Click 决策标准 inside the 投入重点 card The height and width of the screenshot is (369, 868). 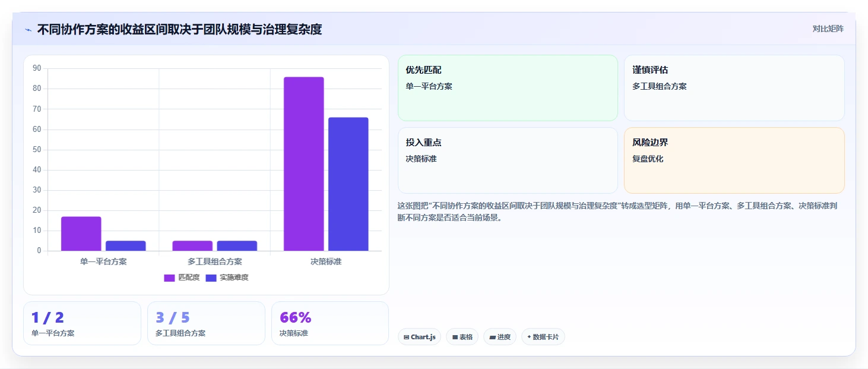pyautogui.click(x=422, y=159)
